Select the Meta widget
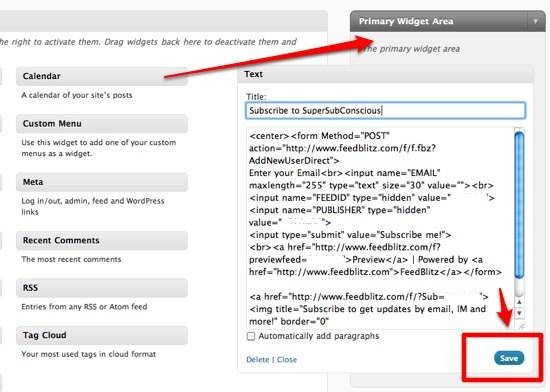The height and width of the screenshot is (392, 550). pos(102,182)
